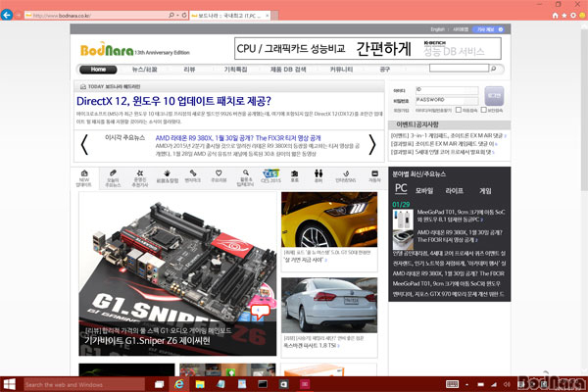The width and height of the screenshot is (588, 392).
Task: Click Search the web and Windows box
Action: click(84, 384)
